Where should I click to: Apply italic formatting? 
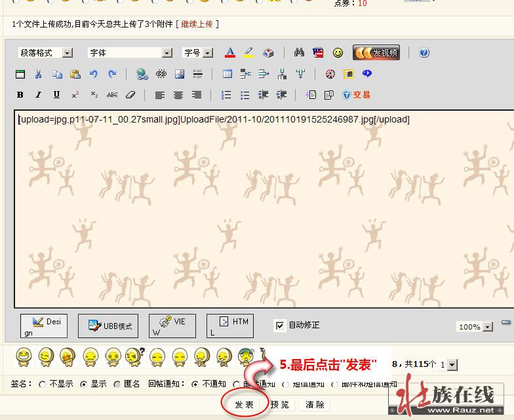point(38,95)
